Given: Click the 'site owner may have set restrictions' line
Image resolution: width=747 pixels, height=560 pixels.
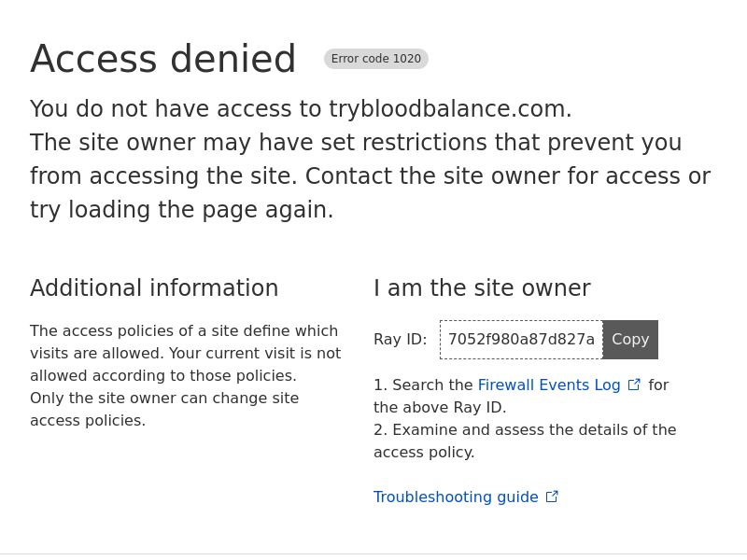Looking at the screenshot, I should coord(356,143).
